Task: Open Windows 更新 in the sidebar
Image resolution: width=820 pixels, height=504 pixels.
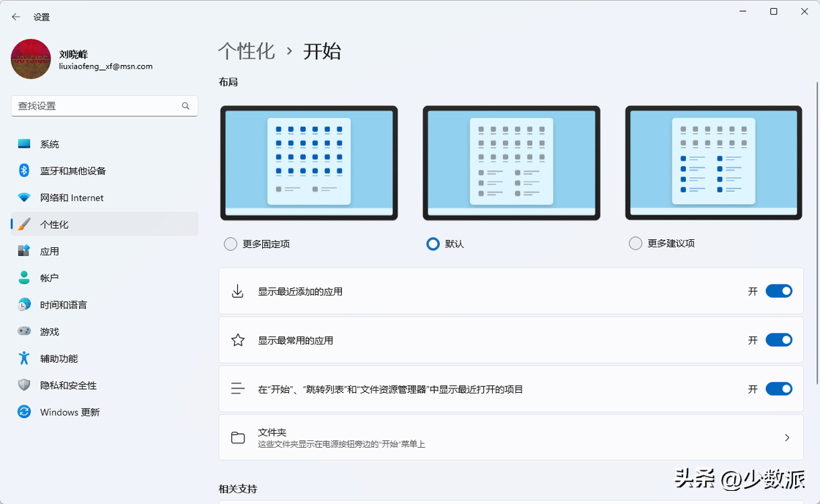Action: coord(70,412)
